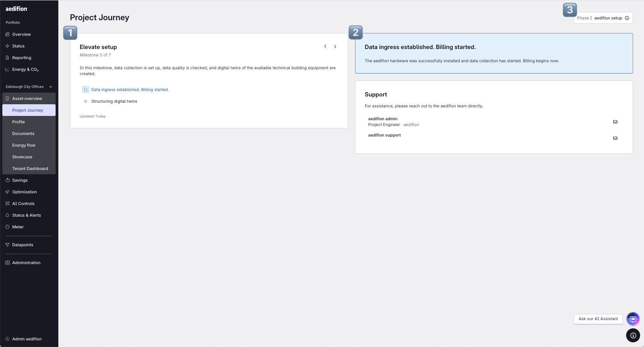Click the Savings piggy bank icon

click(7, 180)
